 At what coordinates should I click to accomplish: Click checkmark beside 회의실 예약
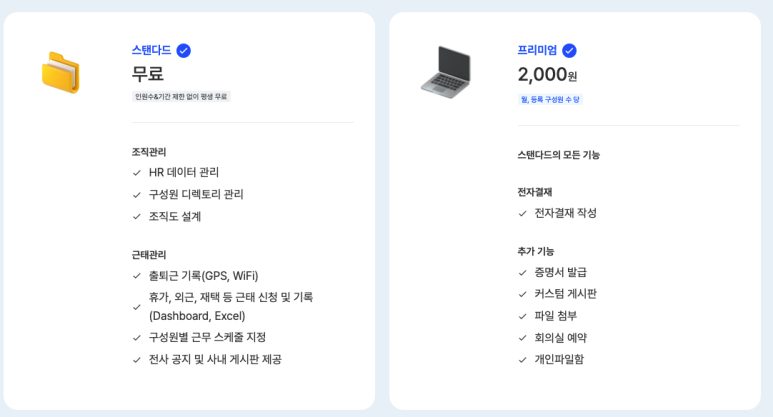pyautogui.click(x=522, y=338)
